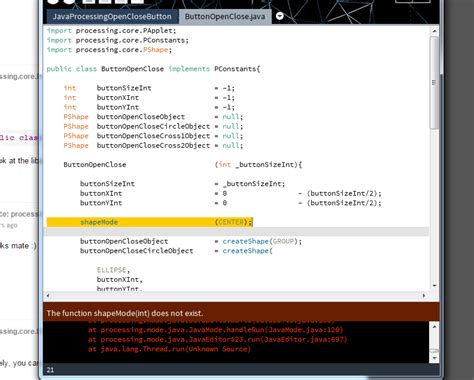Click the line number 21 in status bar
This screenshot has width=474, height=380.
(x=50, y=370)
